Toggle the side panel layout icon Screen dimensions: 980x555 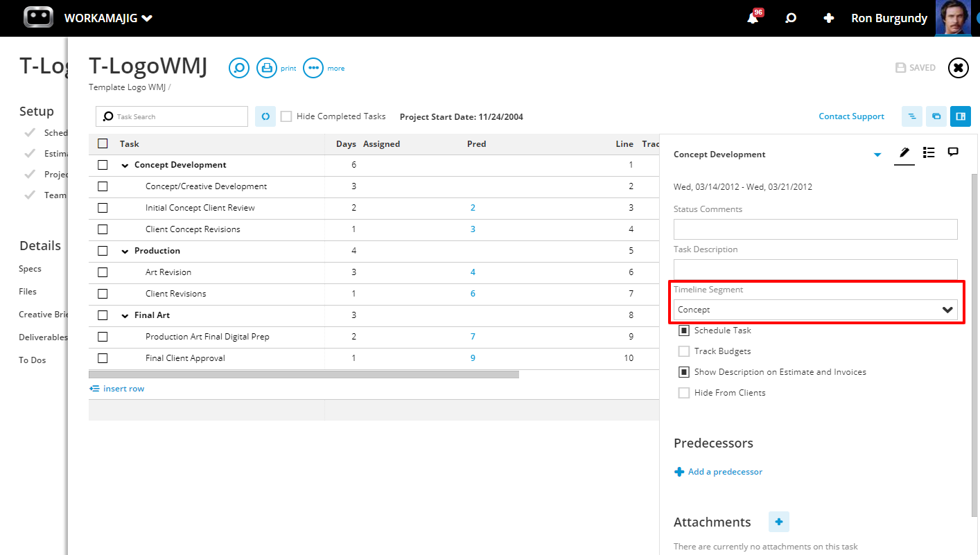click(x=961, y=116)
